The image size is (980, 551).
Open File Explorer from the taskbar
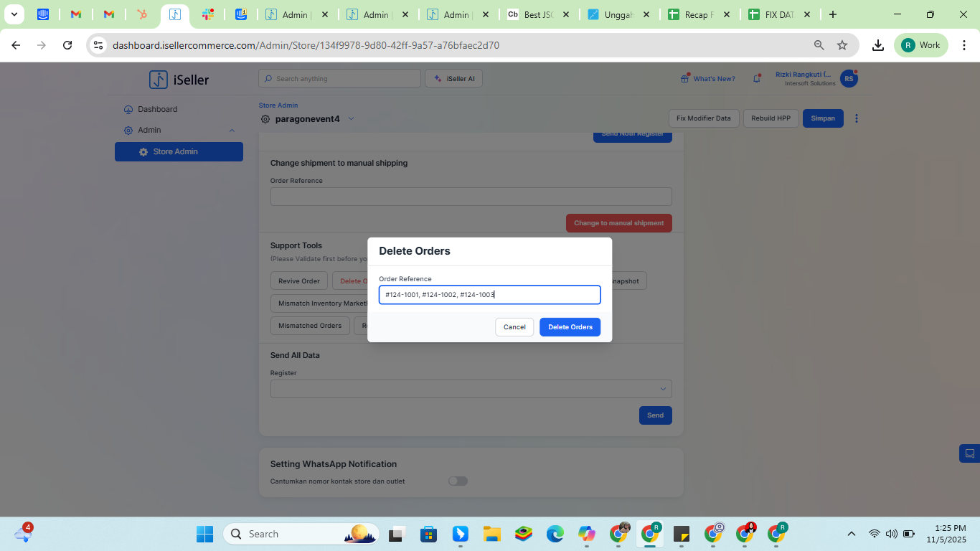coord(491,534)
